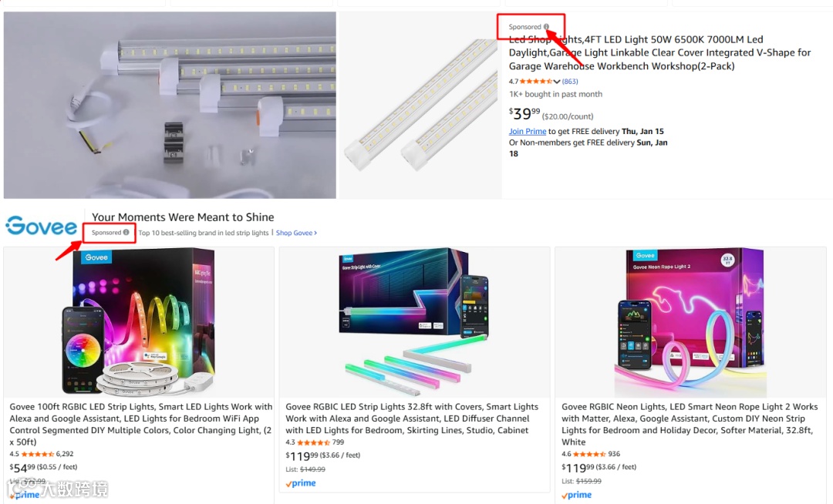Click Join Prime link

[x=528, y=131]
